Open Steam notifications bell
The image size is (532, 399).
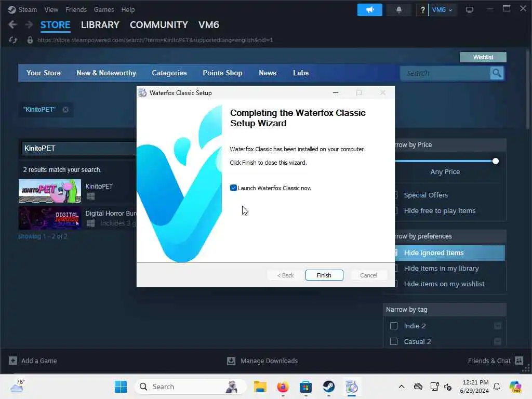(x=399, y=10)
